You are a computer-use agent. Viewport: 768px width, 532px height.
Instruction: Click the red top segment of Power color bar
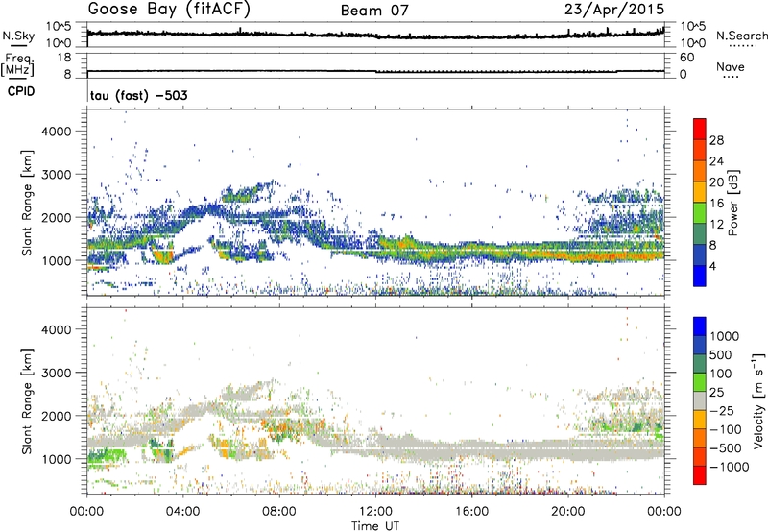click(700, 129)
